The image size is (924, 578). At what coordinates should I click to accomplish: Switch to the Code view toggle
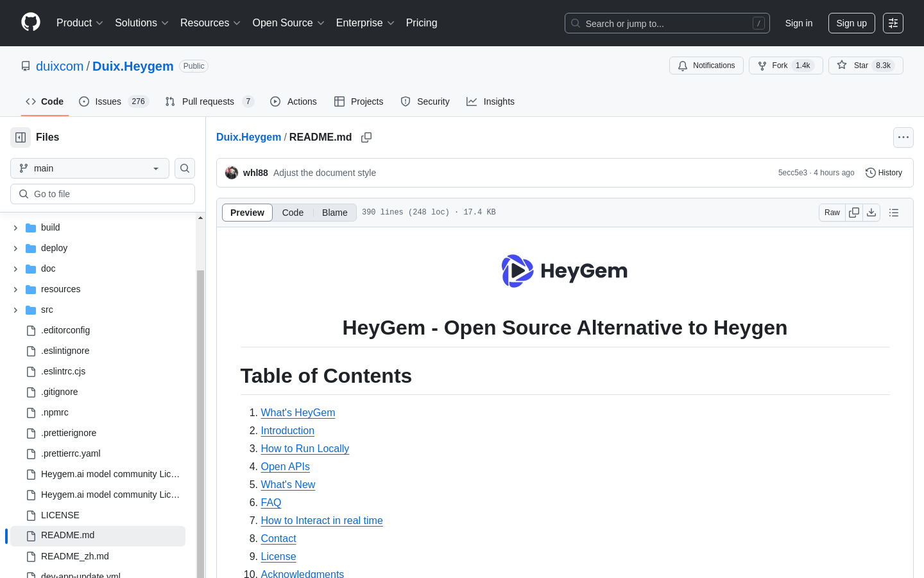(293, 213)
